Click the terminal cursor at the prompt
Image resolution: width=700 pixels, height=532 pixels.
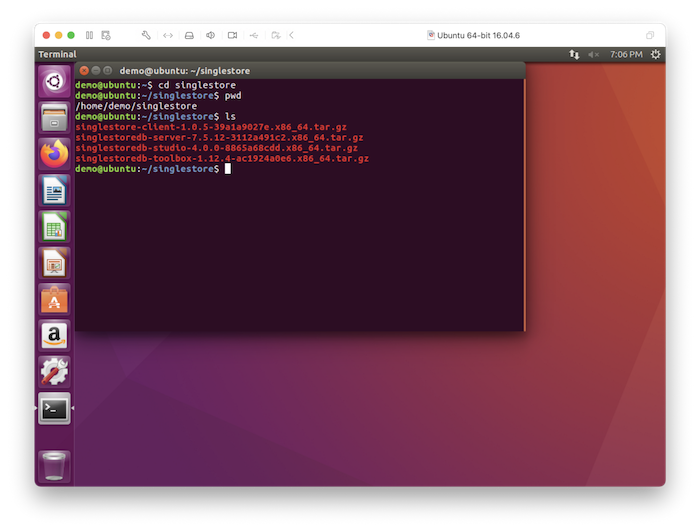228,169
